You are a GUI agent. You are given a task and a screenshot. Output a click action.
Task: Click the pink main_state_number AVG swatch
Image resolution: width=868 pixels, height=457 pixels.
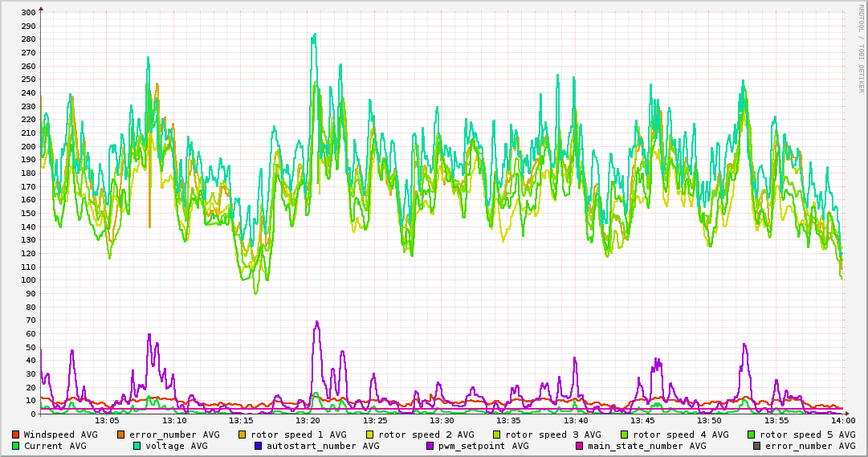coord(580,446)
